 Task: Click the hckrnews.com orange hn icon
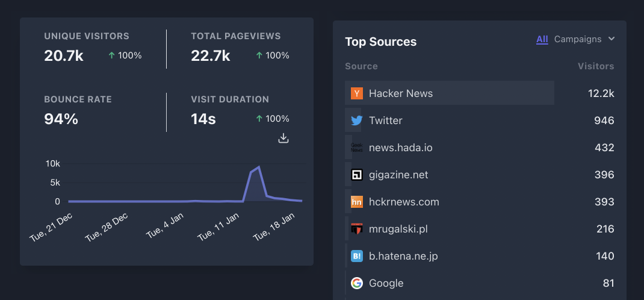point(357,202)
